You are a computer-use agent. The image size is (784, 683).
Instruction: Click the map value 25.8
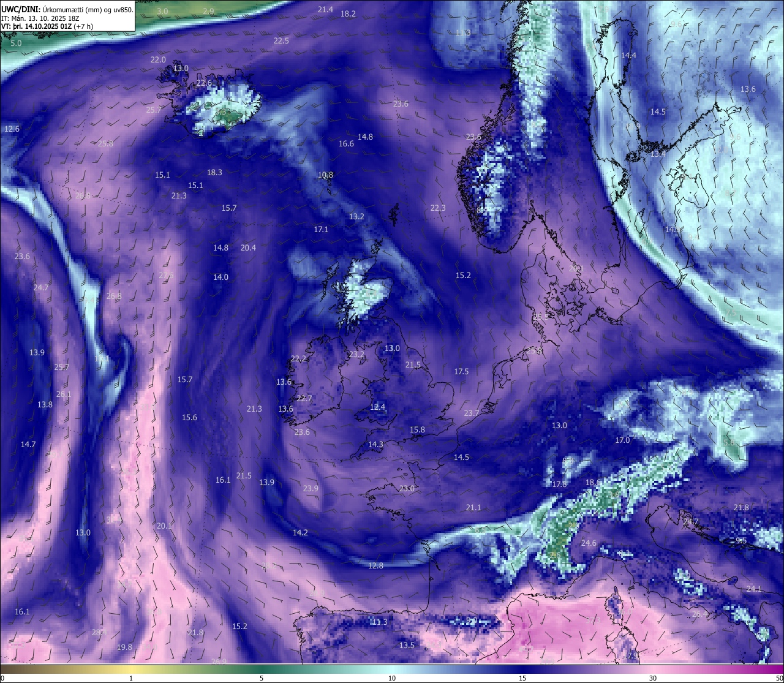[x=105, y=144]
